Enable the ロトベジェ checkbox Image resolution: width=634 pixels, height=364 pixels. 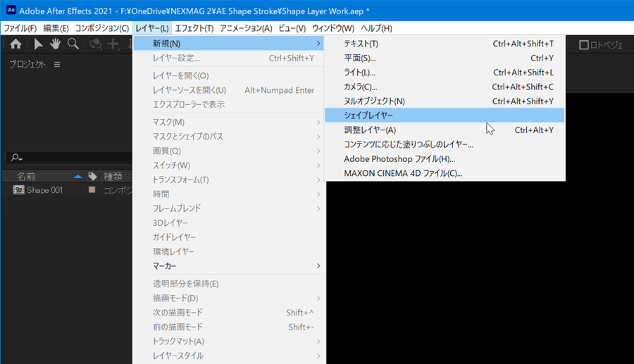click(584, 45)
